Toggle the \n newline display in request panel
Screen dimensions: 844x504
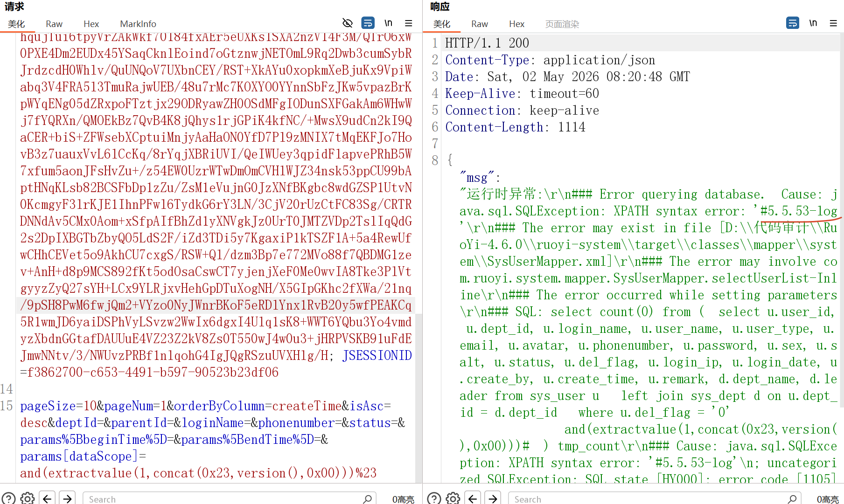click(x=388, y=23)
